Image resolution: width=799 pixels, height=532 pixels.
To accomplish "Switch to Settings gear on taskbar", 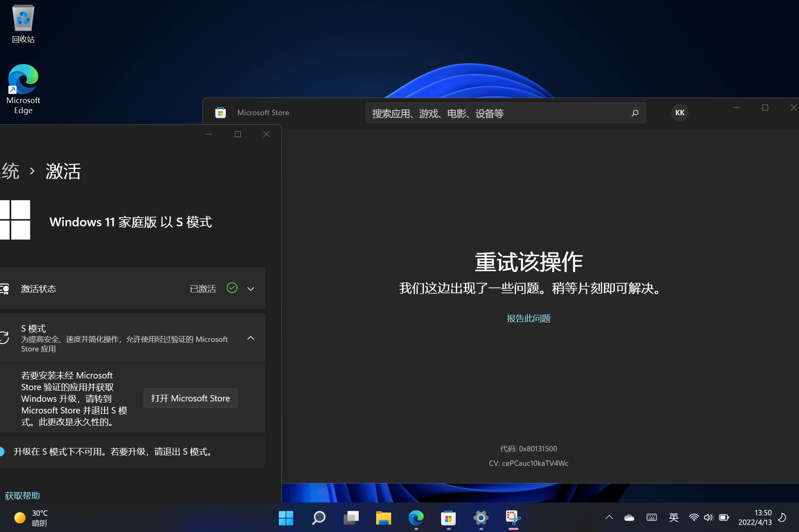I will click(x=481, y=518).
